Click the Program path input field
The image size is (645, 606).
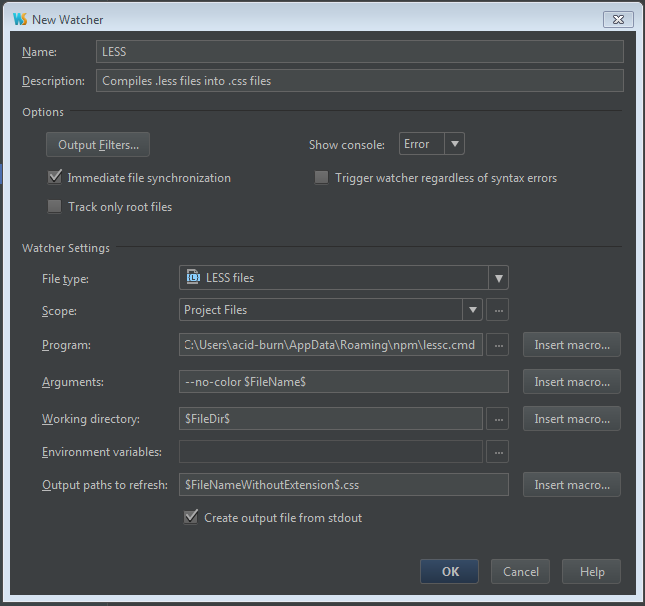point(331,345)
